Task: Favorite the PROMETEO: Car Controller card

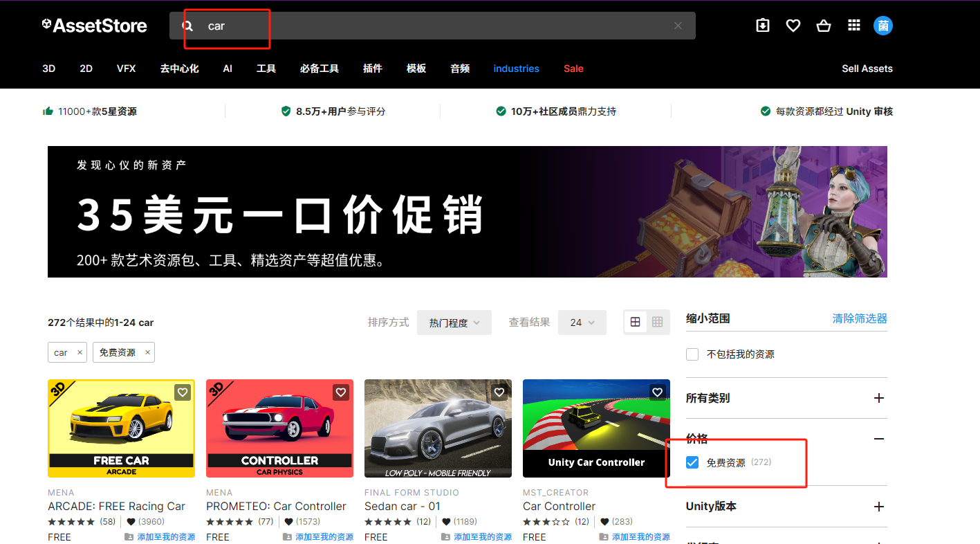Action: coord(341,392)
